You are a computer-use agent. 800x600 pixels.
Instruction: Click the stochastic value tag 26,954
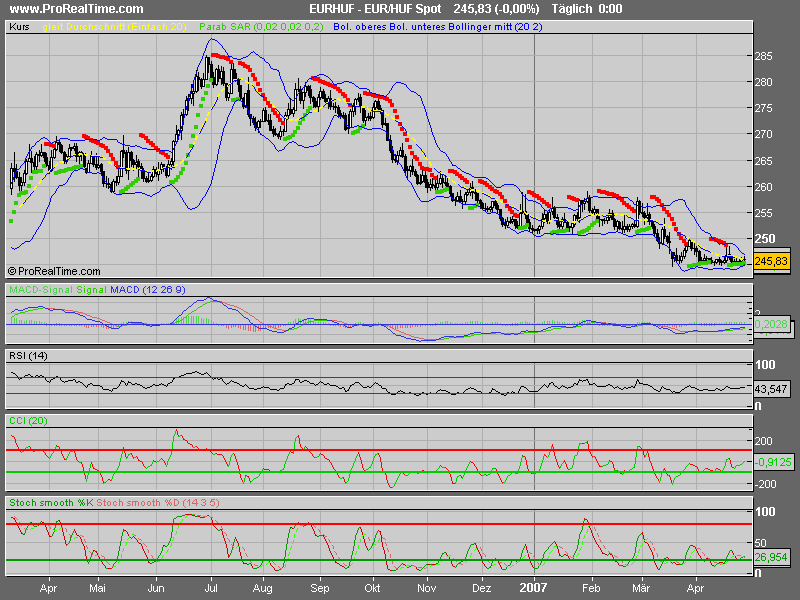click(772, 558)
